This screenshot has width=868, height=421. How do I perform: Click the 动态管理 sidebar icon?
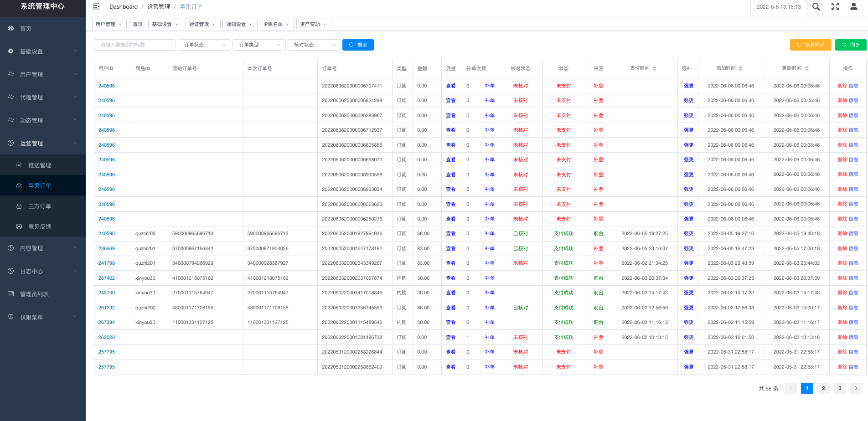[x=11, y=120]
